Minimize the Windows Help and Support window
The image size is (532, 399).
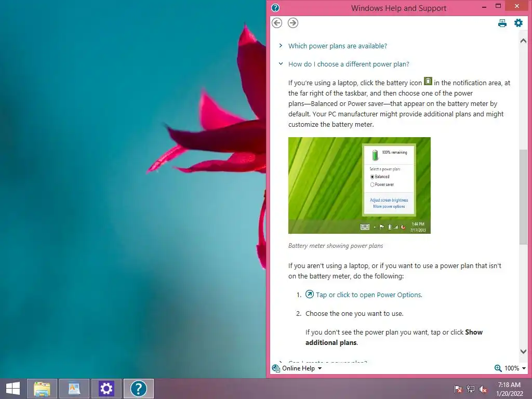point(484,6)
